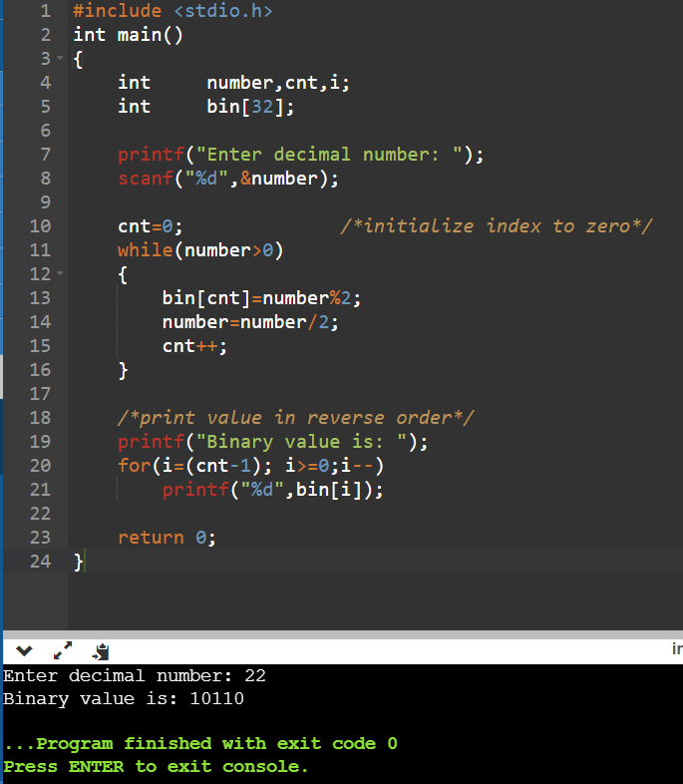
Task: Click line number 1 in the gutter
Action: [x=46, y=11]
